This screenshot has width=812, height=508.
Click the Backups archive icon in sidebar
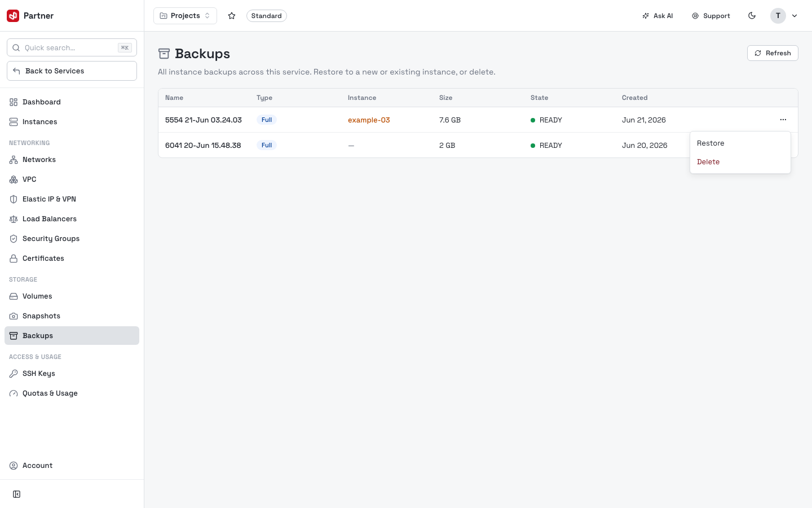click(x=14, y=336)
